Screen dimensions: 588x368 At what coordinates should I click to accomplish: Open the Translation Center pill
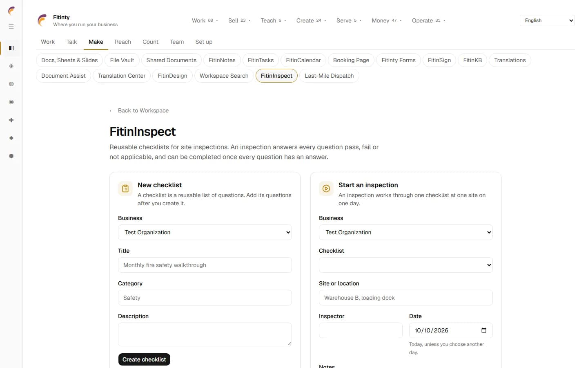(x=122, y=76)
